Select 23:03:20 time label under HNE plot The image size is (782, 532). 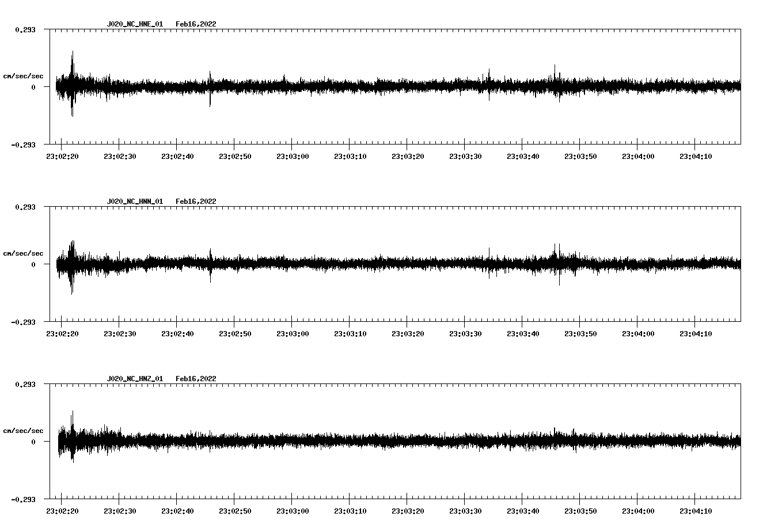click(408, 157)
